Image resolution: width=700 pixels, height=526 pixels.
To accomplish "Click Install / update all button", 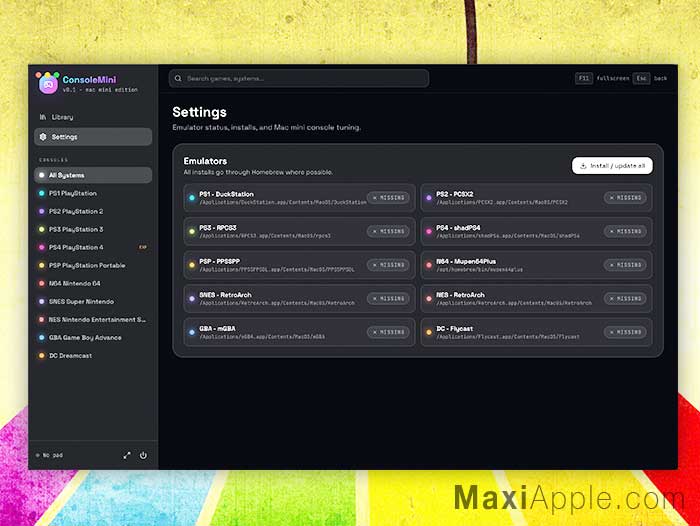I will pyautogui.click(x=612, y=166).
